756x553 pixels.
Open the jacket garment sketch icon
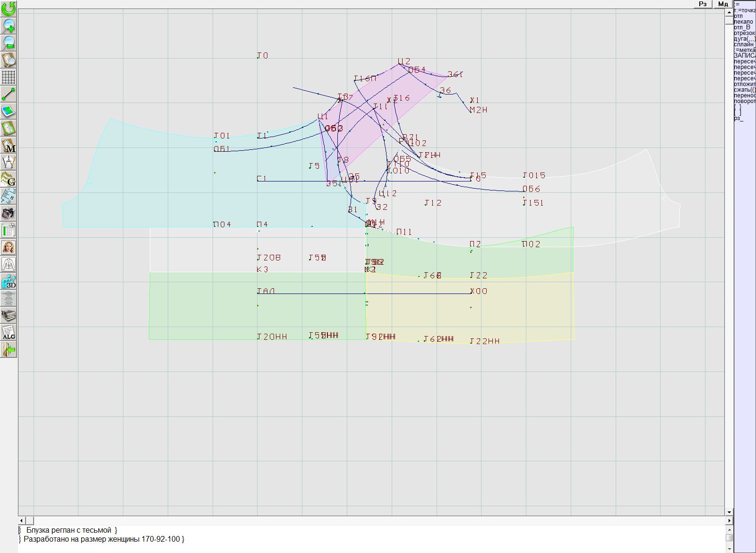[9, 264]
